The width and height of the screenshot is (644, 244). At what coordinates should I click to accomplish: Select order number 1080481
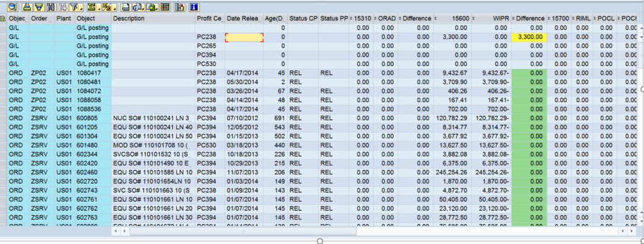pyautogui.click(x=93, y=82)
